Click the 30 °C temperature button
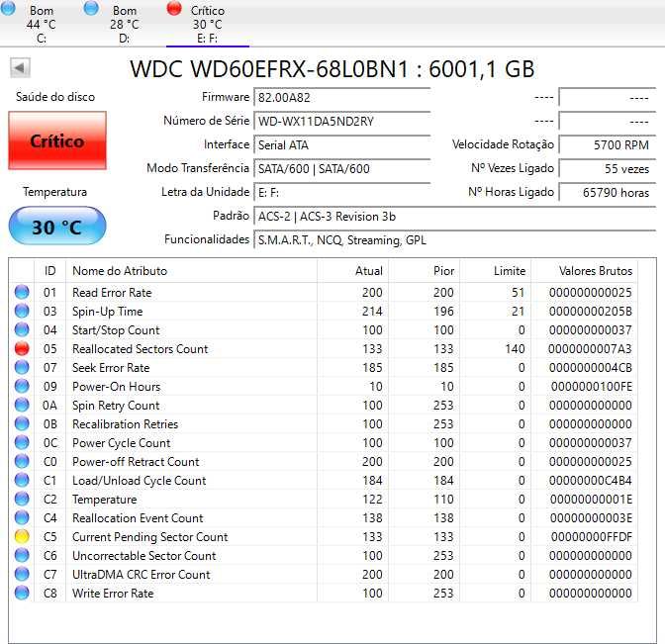 (x=57, y=227)
